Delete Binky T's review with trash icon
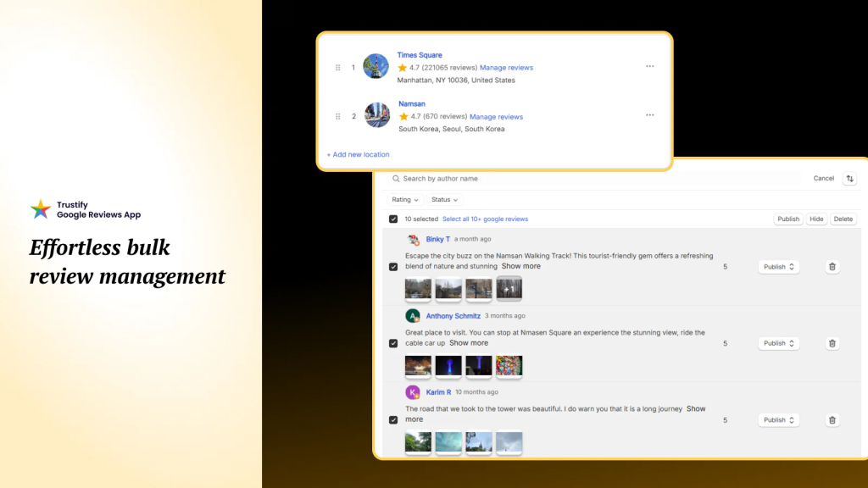 [832, 267]
